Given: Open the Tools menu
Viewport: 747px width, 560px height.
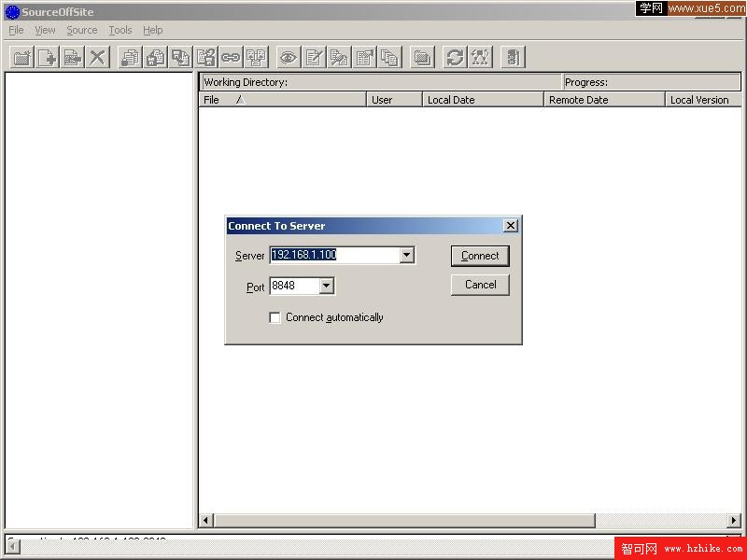Looking at the screenshot, I should 120,30.
